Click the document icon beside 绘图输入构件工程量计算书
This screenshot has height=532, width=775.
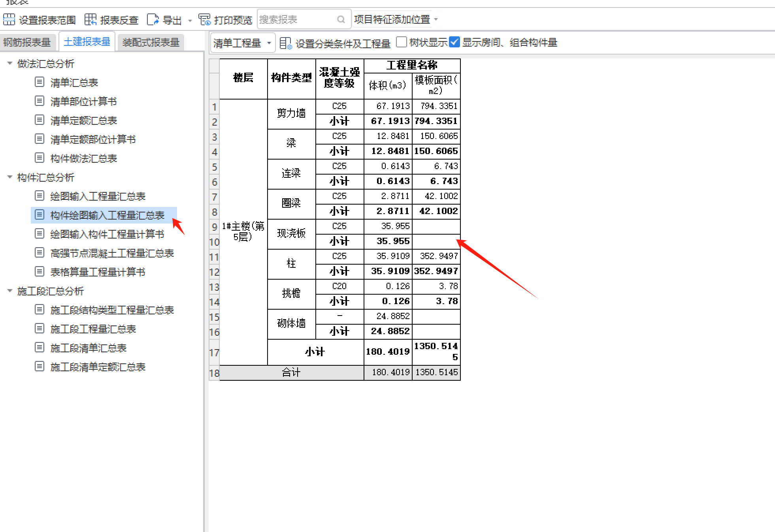click(40, 234)
